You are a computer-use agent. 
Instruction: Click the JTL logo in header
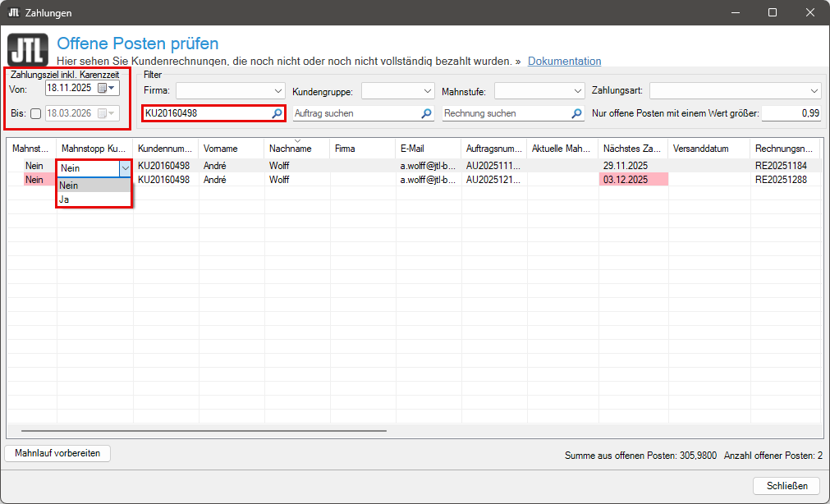27,51
